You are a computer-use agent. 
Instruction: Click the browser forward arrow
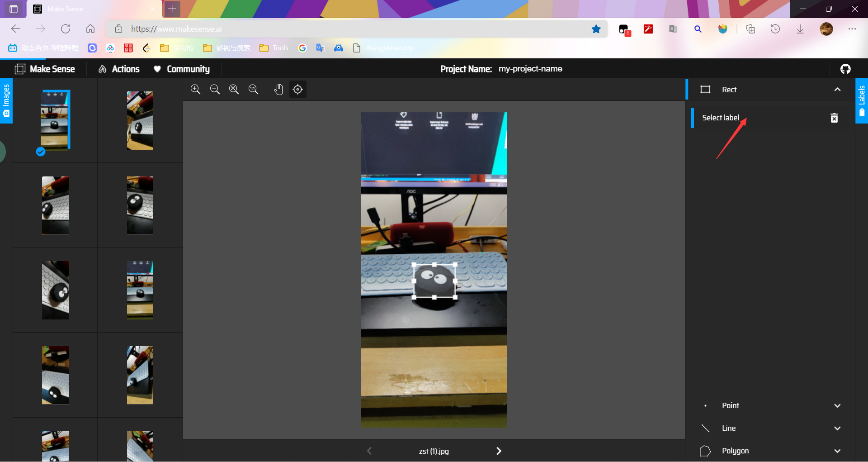coord(41,29)
